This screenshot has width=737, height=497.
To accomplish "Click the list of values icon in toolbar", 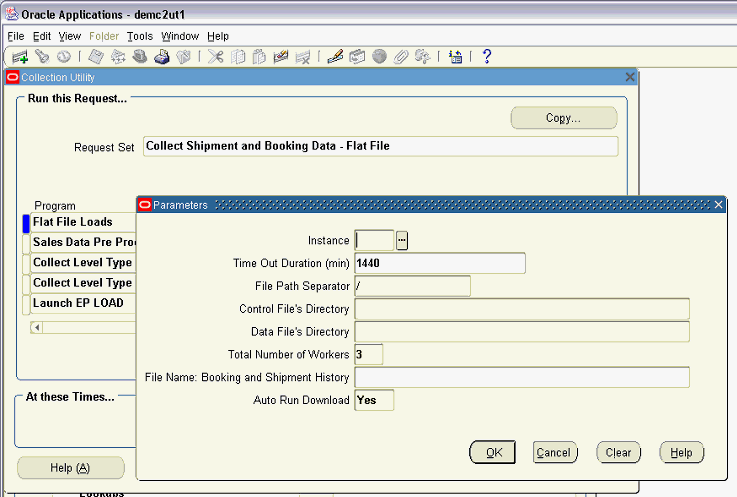I will [x=455, y=57].
